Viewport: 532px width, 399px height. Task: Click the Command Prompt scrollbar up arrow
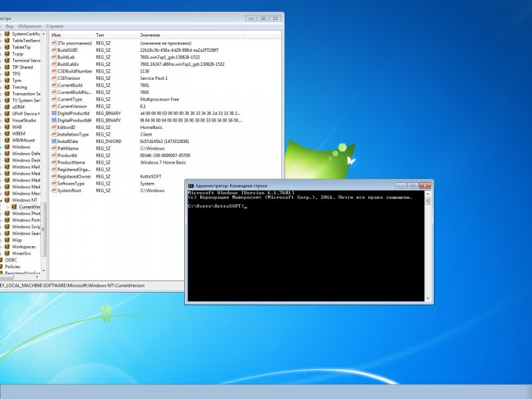tap(428, 194)
